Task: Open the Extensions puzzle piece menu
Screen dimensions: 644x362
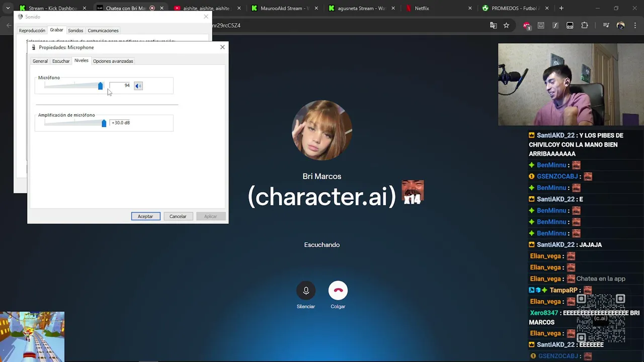Action: tap(585, 25)
